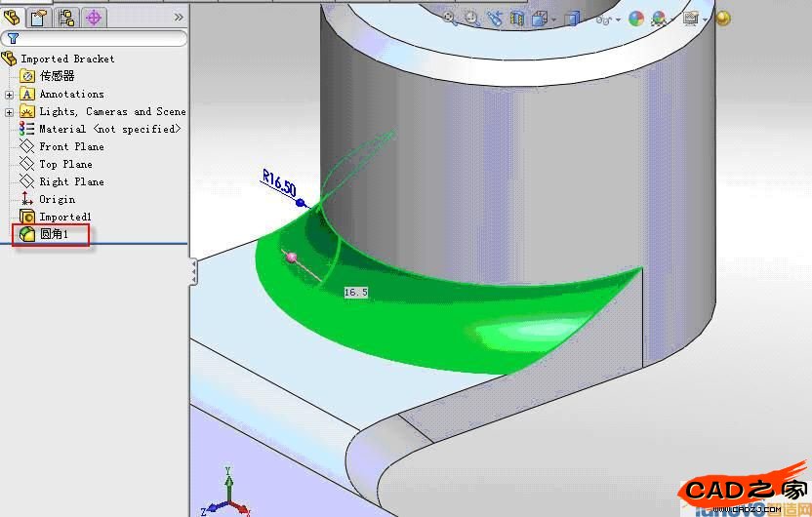812x517 pixels.
Task: Switch to the PropertyManager tab
Action: (38, 17)
